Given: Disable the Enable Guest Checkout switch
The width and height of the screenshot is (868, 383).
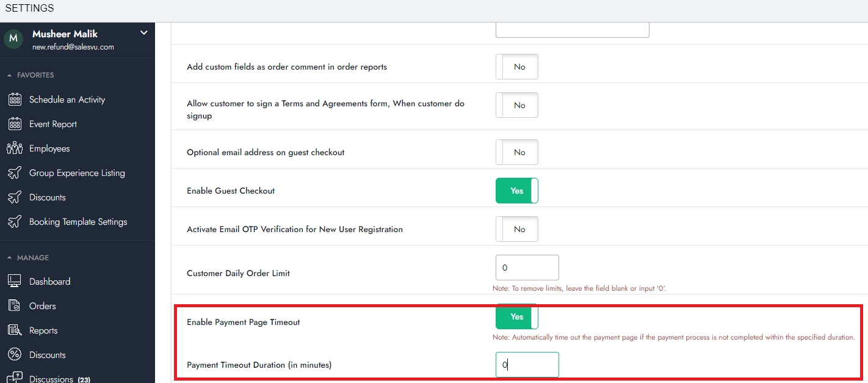Looking at the screenshot, I should [517, 191].
